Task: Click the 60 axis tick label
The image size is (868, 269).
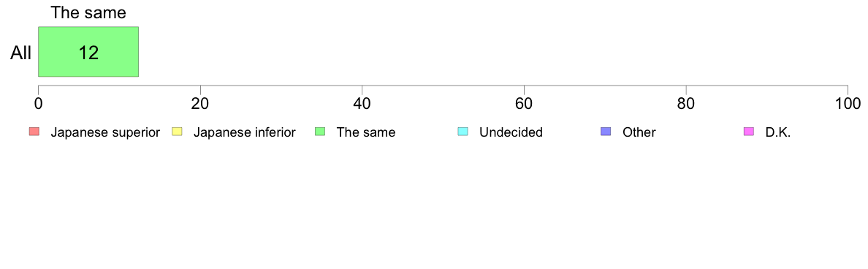Action: (524, 104)
